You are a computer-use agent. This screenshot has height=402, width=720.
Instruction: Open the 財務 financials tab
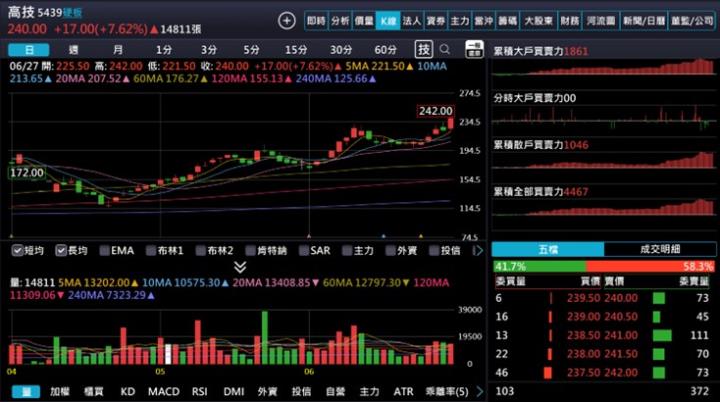(x=569, y=21)
